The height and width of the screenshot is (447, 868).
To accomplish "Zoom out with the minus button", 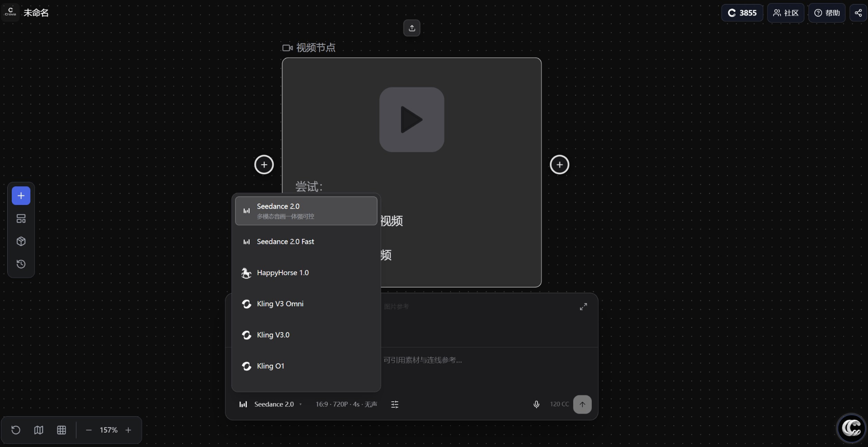I will tap(89, 430).
